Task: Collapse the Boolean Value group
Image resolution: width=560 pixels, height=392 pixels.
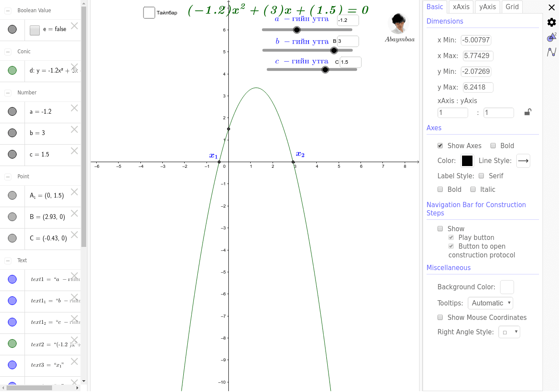Action: tap(8, 10)
